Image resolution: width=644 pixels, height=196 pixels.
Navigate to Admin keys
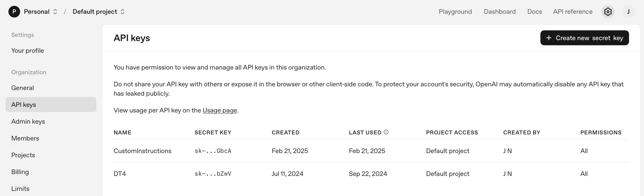28,121
